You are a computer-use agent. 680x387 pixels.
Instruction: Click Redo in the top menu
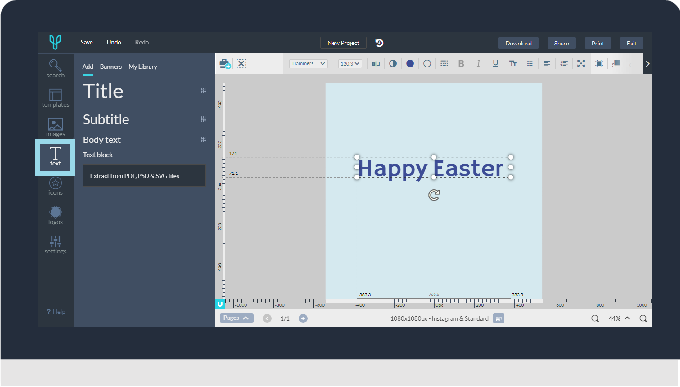142,42
